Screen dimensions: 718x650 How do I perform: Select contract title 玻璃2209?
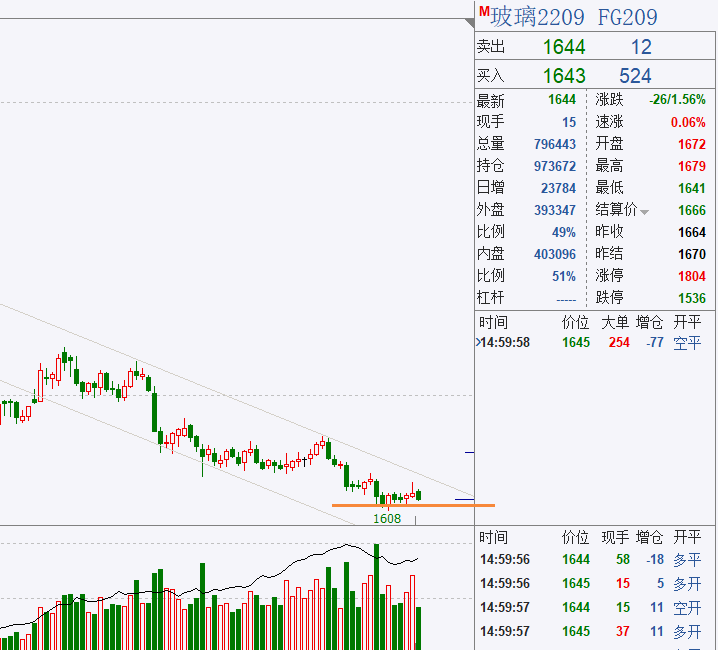pos(537,17)
